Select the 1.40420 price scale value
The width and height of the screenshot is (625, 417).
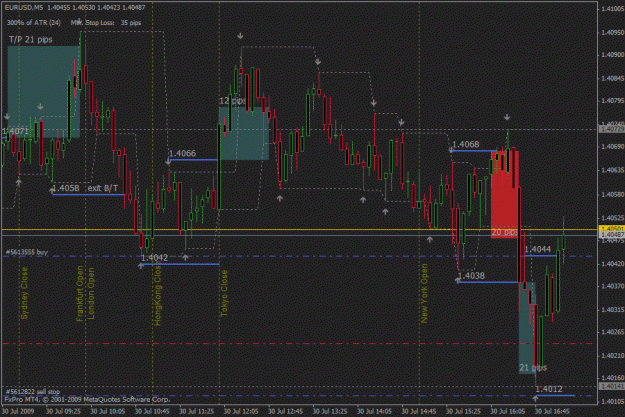coord(613,264)
